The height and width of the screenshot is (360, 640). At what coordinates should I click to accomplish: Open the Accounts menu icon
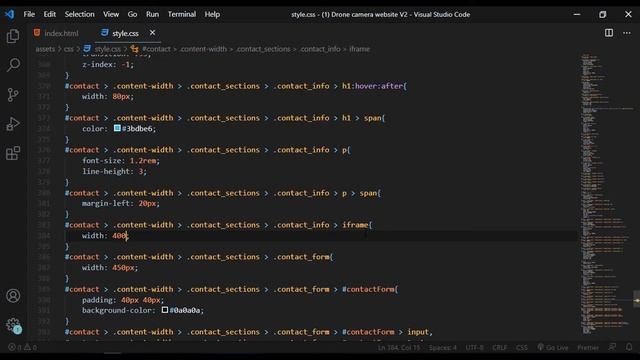13,296
